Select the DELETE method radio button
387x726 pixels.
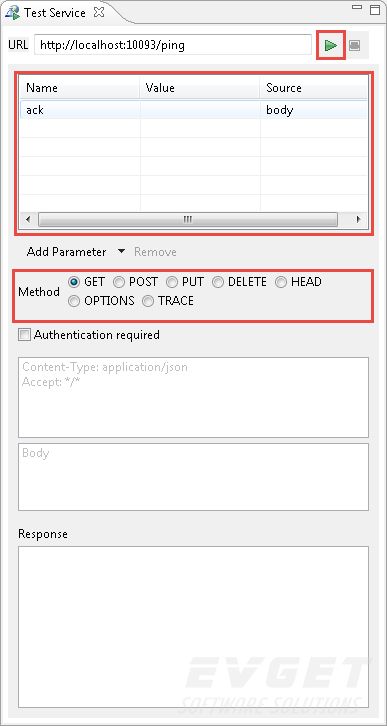click(218, 282)
